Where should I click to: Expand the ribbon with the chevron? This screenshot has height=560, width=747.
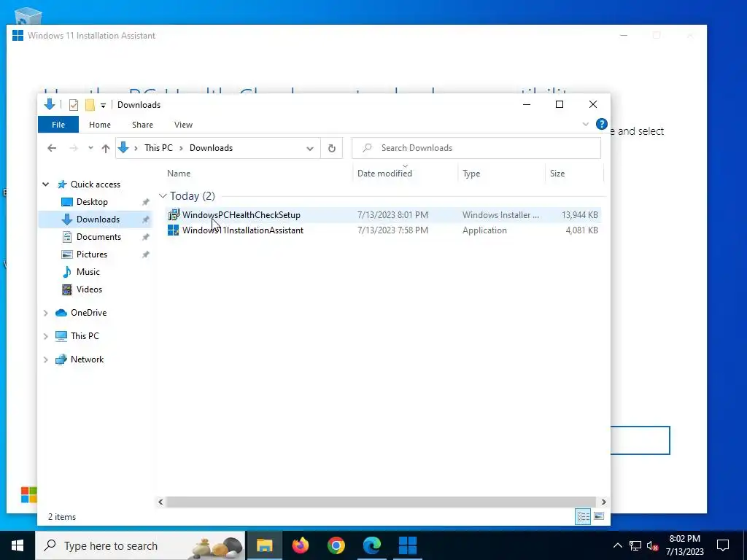[x=585, y=124]
